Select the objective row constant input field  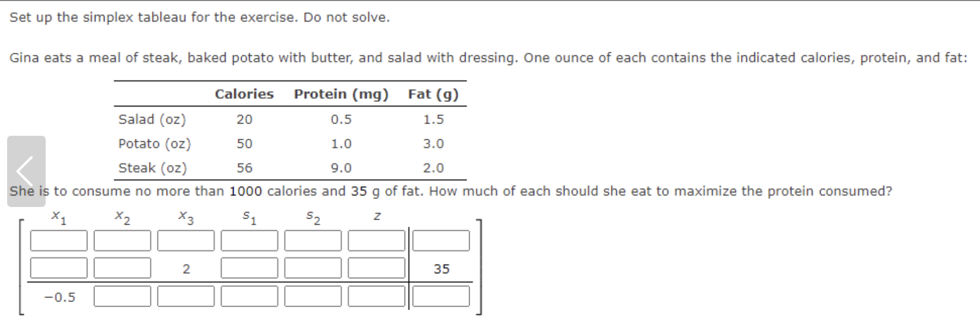pyautogui.click(x=441, y=296)
